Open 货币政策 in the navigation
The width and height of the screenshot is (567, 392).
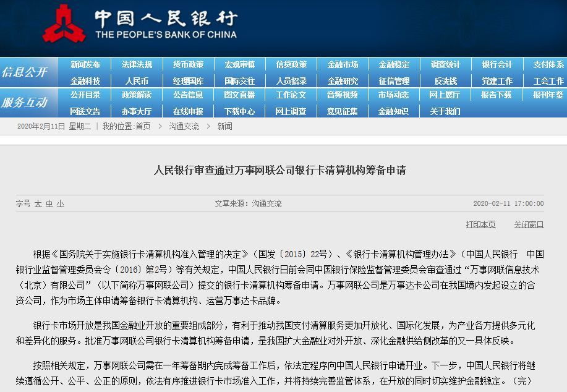pyautogui.click(x=188, y=65)
